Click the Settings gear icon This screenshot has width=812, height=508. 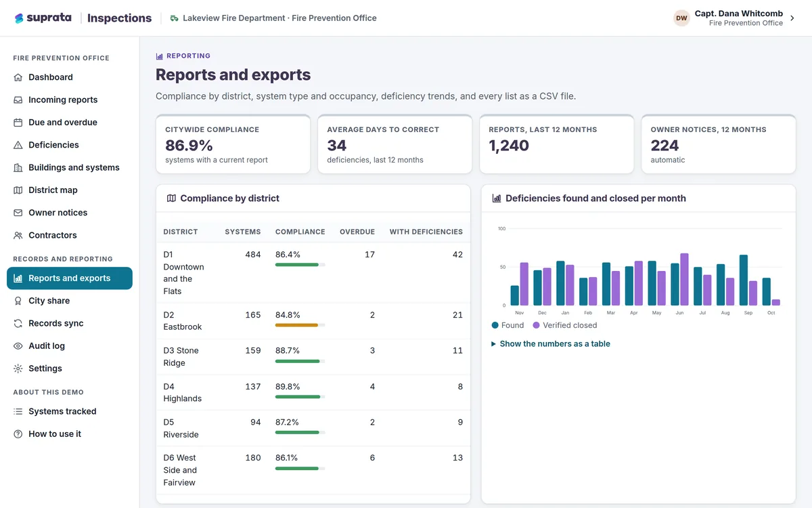tap(18, 368)
